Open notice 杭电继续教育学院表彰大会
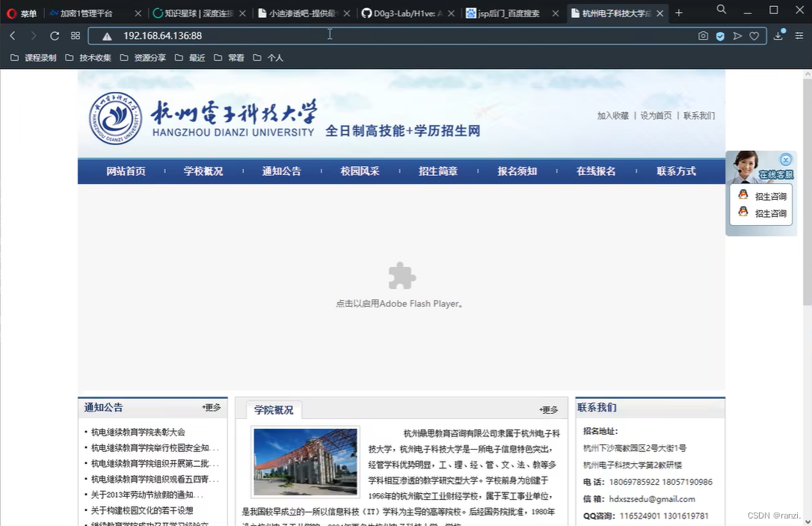 pyautogui.click(x=138, y=432)
